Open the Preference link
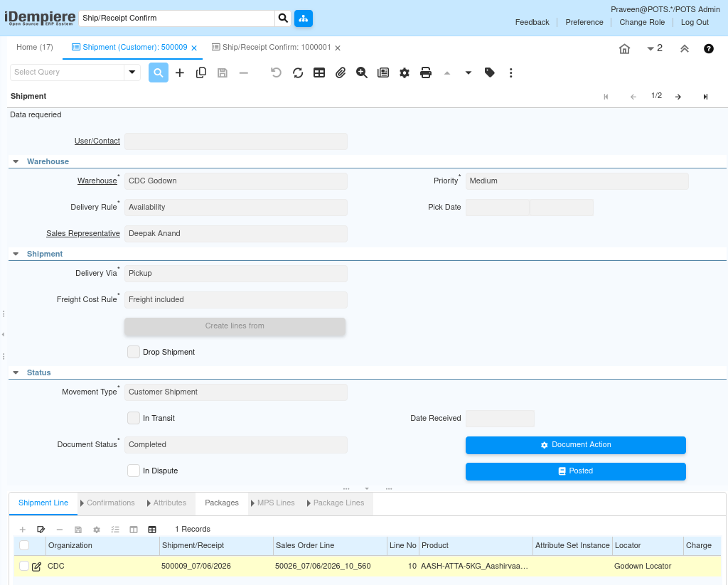Screen dimensions: 728x585 (584, 22)
